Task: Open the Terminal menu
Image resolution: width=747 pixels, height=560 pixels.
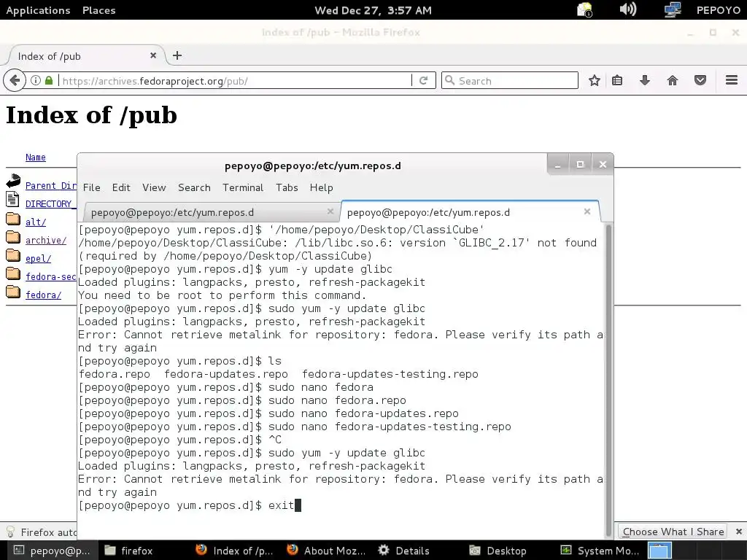Action: [x=243, y=187]
